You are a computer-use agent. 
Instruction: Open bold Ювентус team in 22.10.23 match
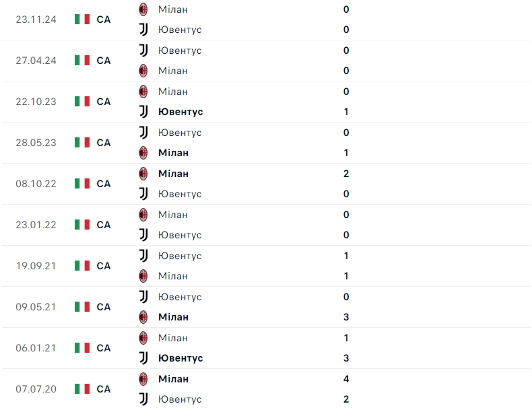pyautogui.click(x=180, y=112)
